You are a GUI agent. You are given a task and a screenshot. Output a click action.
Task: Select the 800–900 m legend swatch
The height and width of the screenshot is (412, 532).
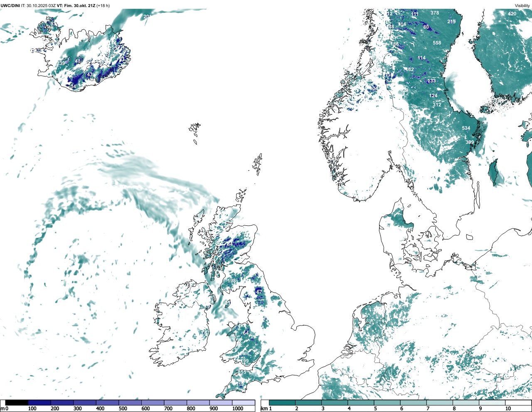pyautogui.click(x=198, y=402)
